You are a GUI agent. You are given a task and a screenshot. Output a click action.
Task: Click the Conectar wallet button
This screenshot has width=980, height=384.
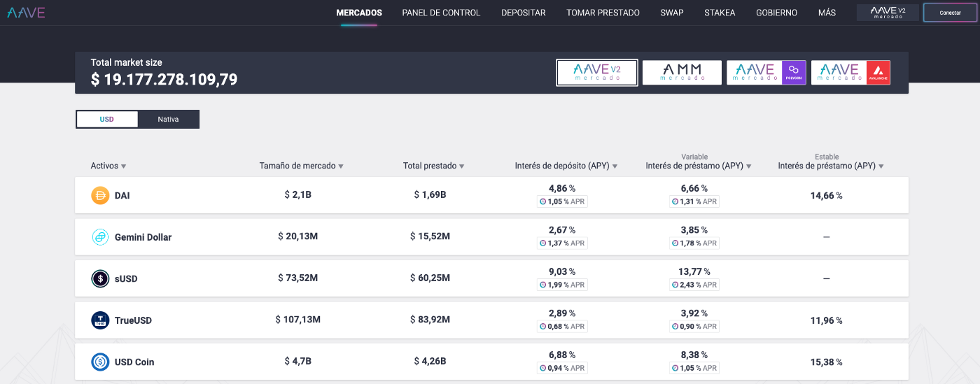(x=951, y=13)
